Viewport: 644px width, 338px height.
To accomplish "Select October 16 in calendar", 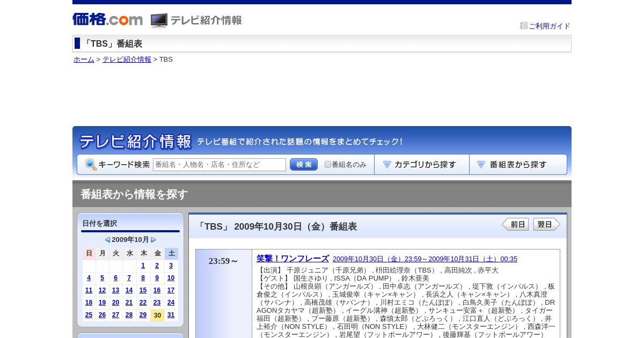I will (x=157, y=290).
